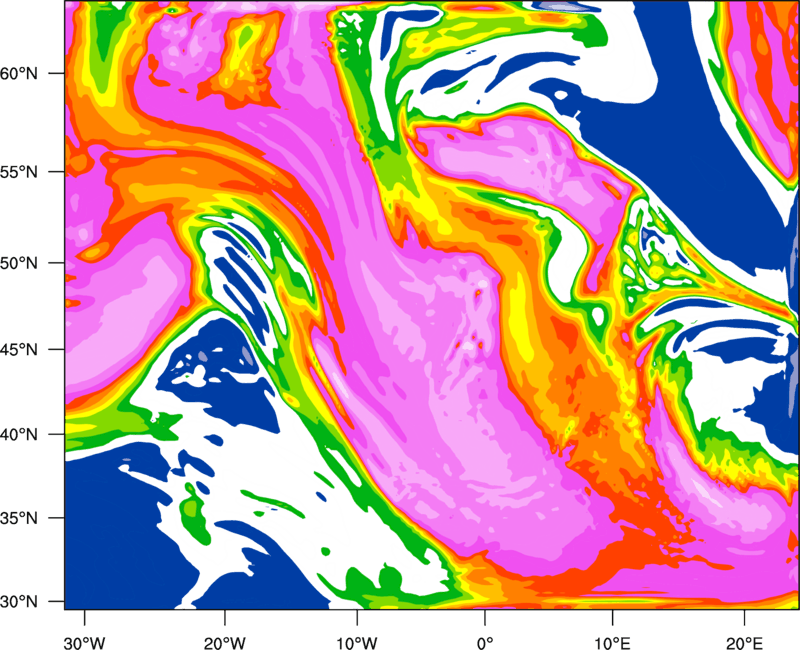Click the 30°W longitude label

point(85,643)
